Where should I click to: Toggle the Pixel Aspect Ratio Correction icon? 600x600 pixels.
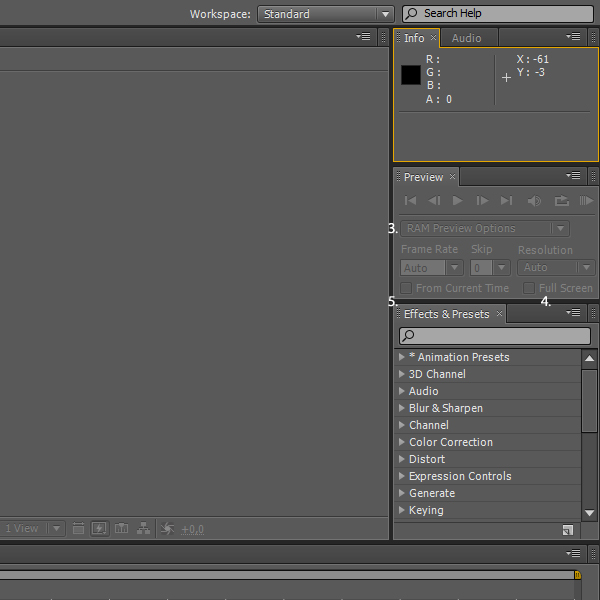pos(78,528)
